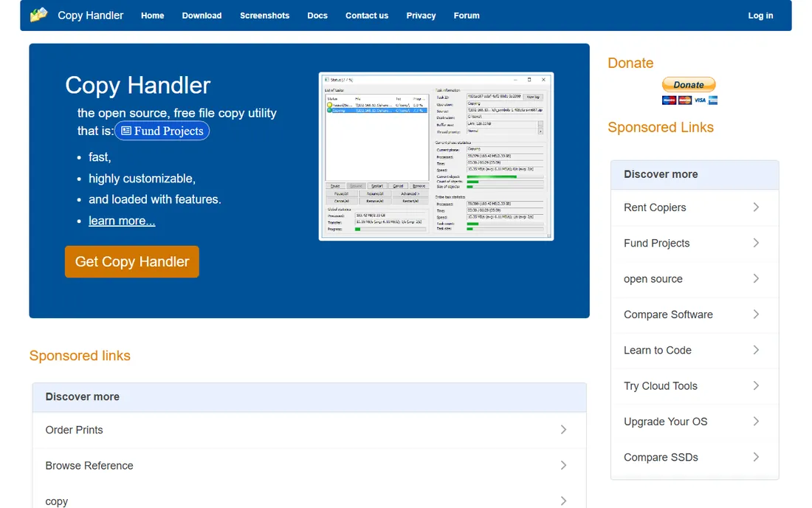Open Fund Projects in sidebar Discover more
This screenshot has height=508, width=812.
[x=695, y=244]
